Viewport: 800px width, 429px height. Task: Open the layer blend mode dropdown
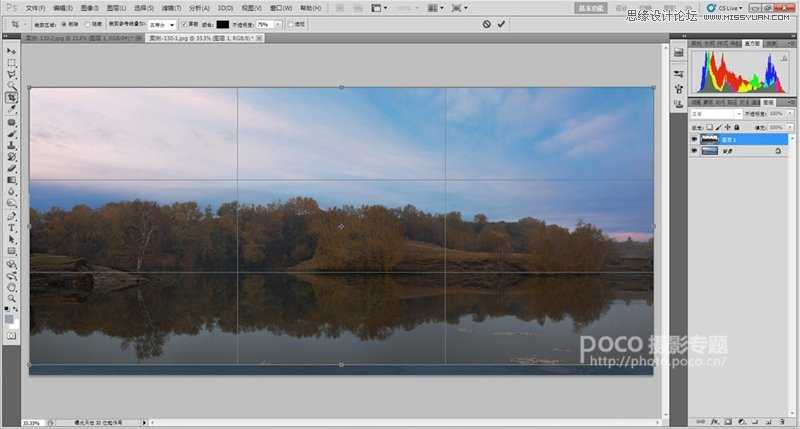click(x=714, y=115)
